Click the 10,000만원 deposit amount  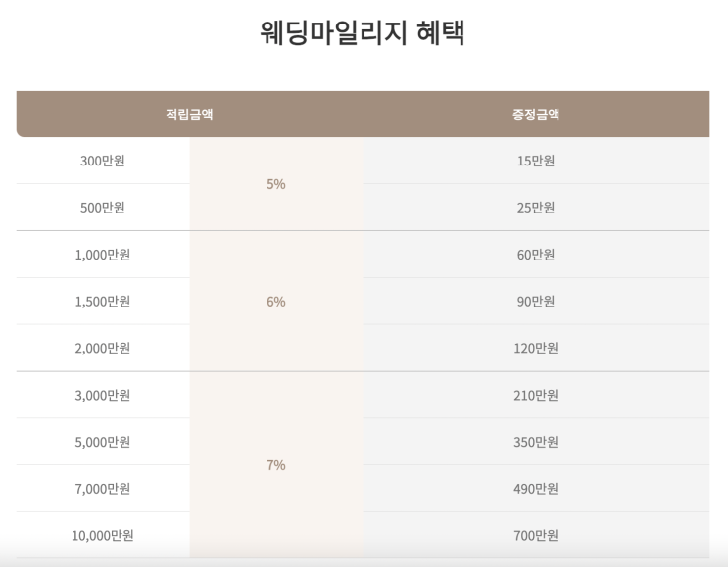(x=102, y=535)
